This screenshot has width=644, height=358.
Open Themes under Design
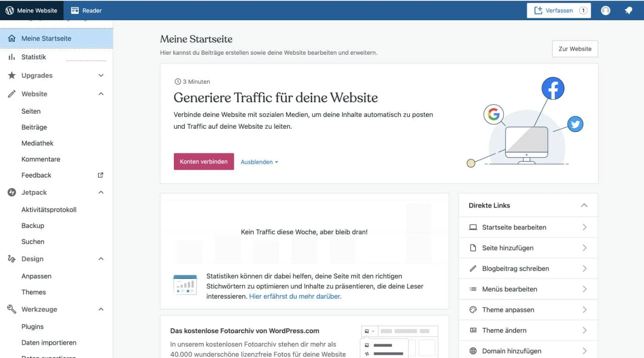(34, 292)
